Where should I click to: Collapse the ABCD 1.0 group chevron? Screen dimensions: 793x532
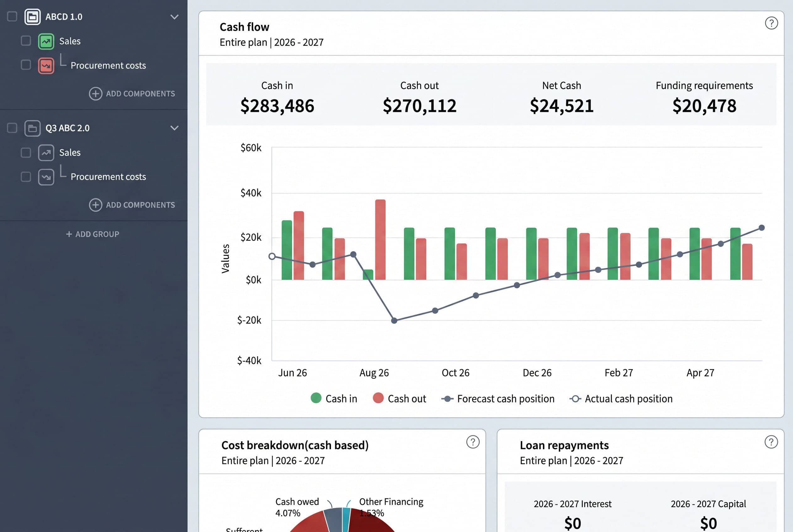[x=174, y=17]
